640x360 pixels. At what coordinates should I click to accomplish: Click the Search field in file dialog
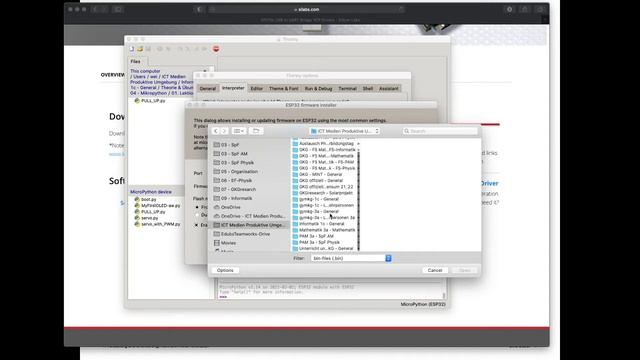pos(440,131)
